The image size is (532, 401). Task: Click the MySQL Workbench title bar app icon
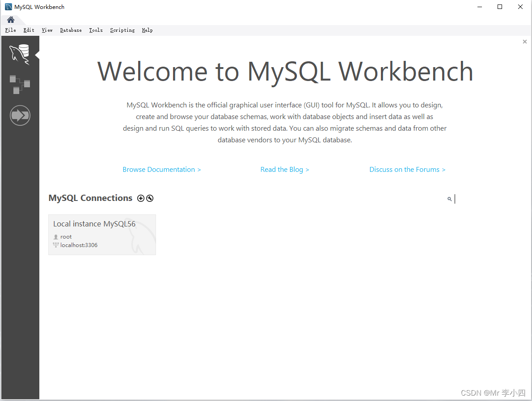click(8, 7)
